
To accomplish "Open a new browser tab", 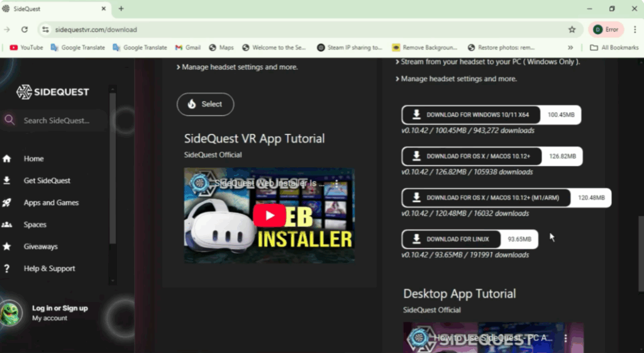I will (x=121, y=9).
